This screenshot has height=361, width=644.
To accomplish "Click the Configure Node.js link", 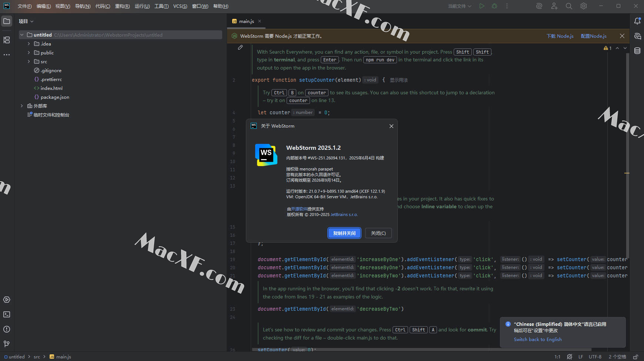I will point(594,36).
